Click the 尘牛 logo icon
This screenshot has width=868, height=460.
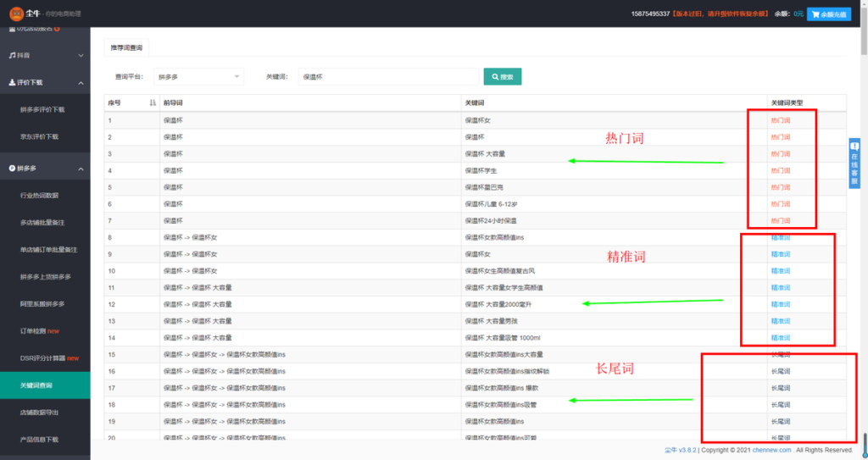click(x=16, y=14)
